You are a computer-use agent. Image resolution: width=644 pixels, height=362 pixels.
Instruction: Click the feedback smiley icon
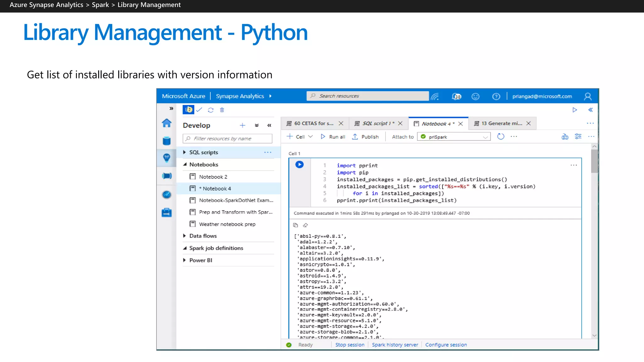pos(475,96)
